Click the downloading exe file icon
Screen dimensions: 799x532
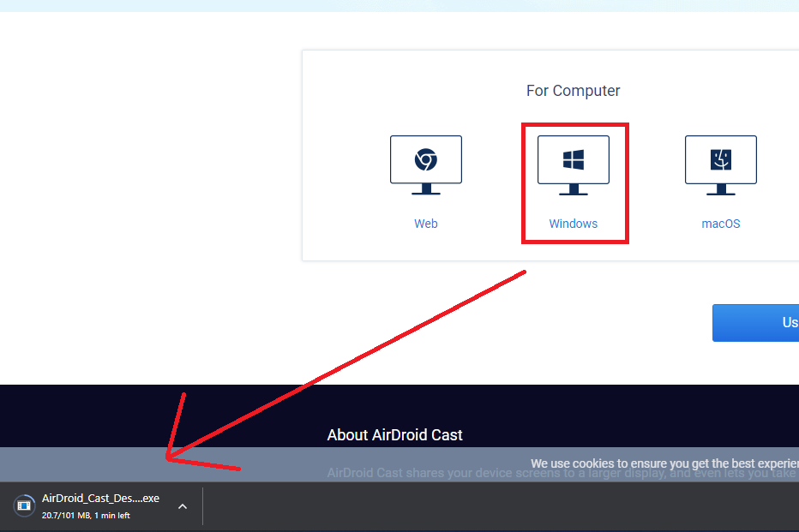coord(25,506)
